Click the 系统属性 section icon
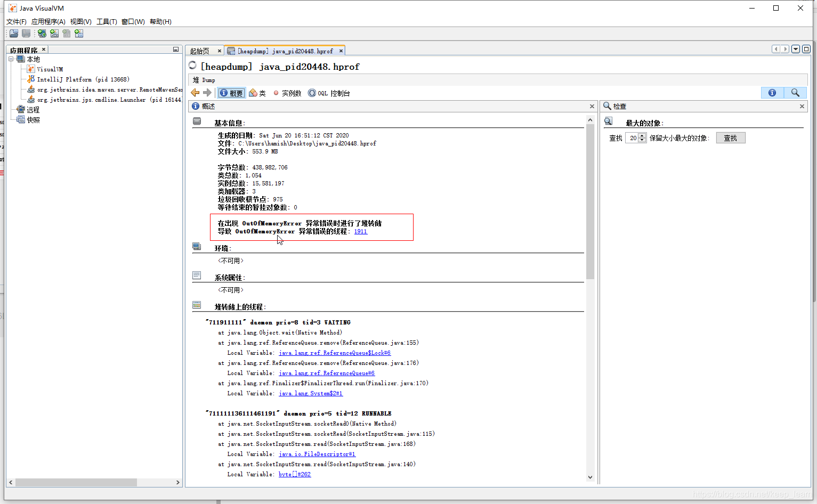Screen dimensions: 817x504 click(197, 276)
